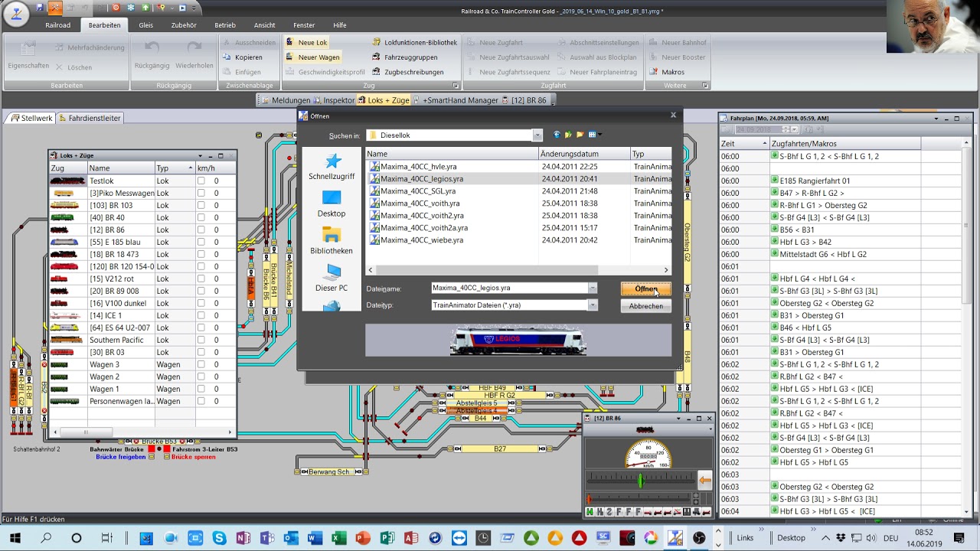The height and width of the screenshot is (551, 980).
Task: Toggle checkbox for [12] BR 86 row
Action: [201, 230]
